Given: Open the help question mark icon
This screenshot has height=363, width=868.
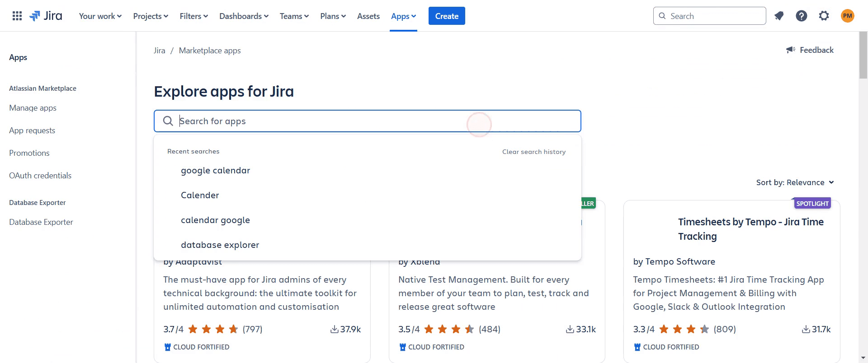Looking at the screenshot, I should [x=802, y=16].
